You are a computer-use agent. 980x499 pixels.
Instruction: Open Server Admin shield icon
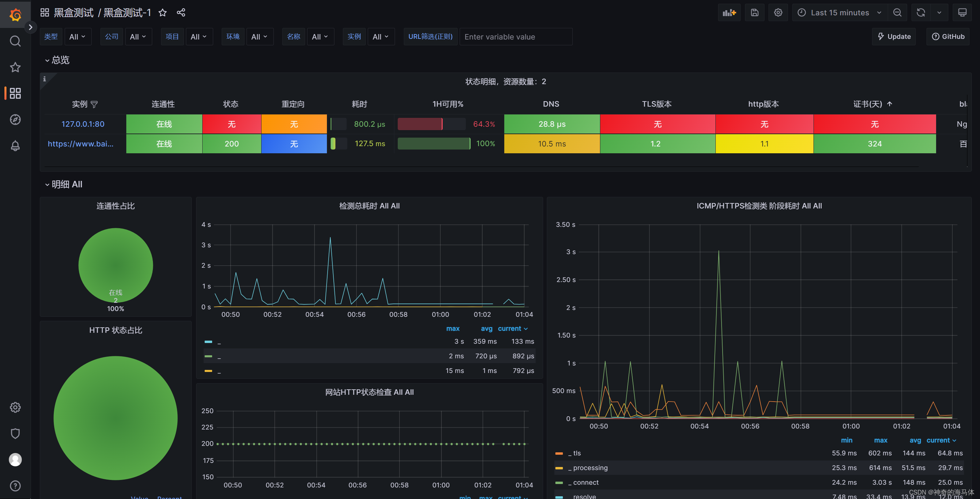point(15,434)
